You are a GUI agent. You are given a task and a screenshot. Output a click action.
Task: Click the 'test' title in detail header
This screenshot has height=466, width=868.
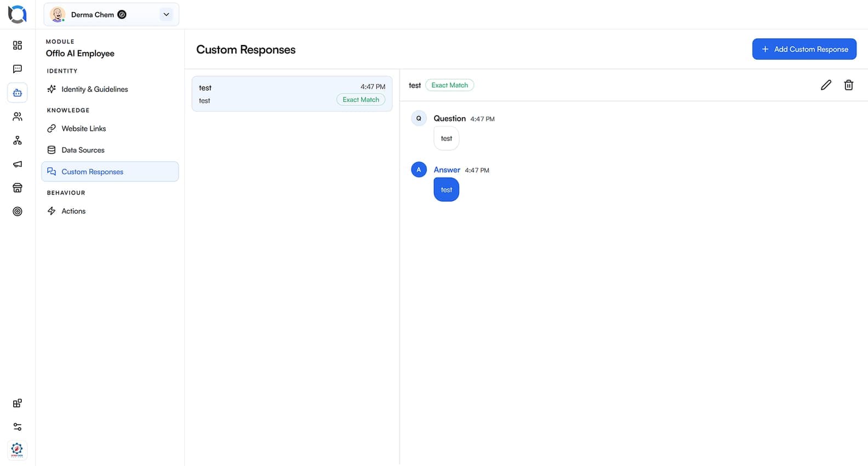(415, 85)
